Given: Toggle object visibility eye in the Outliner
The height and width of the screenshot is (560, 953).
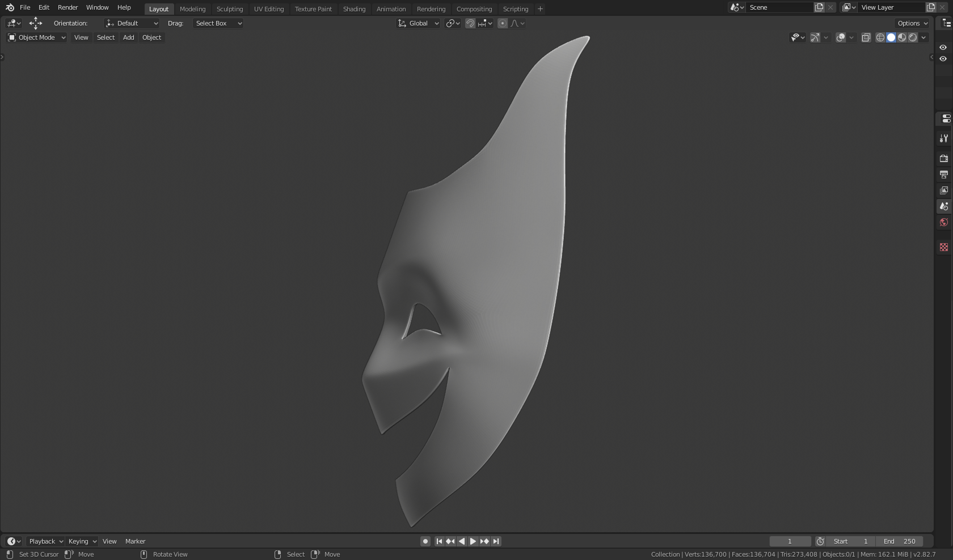Looking at the screenshot, I should (943, 59).
